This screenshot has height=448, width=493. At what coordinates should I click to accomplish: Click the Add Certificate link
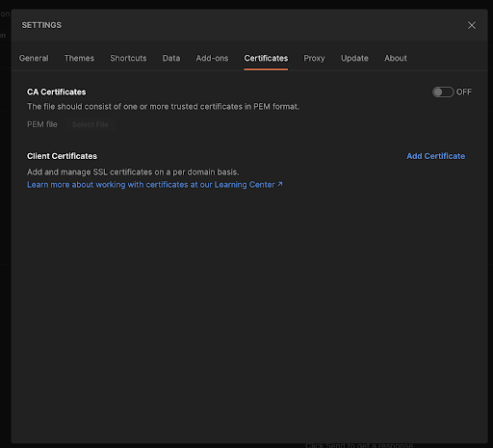click(x=436, y=156)
